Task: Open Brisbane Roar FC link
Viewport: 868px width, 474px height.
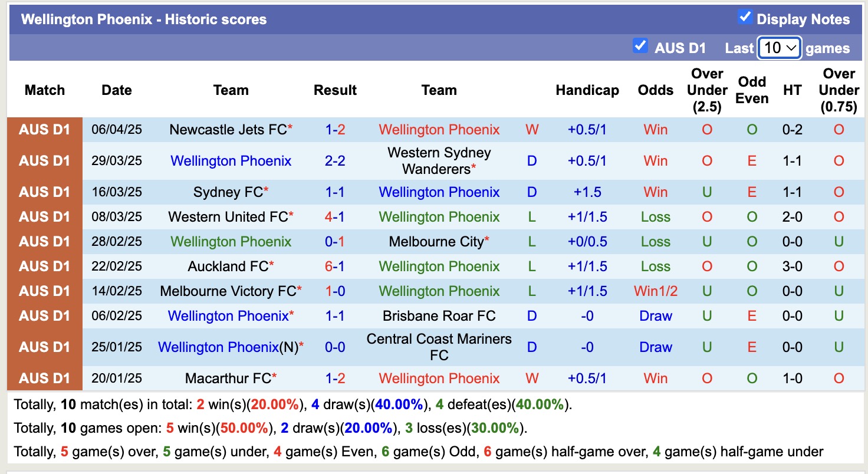Action: [439, 315]
